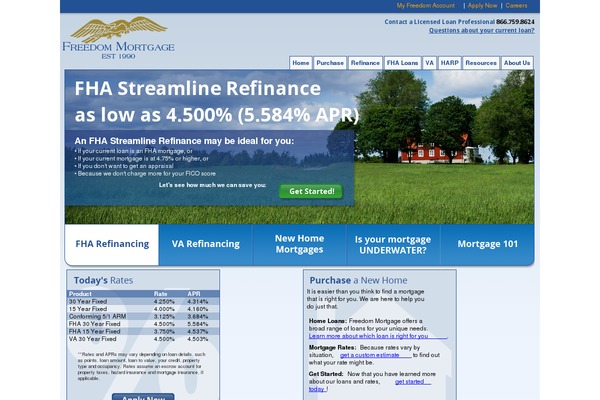The height and width of the screenshot is (400, 600).
Task: Open the Refinance menu item
Action: tap(365, 63)
